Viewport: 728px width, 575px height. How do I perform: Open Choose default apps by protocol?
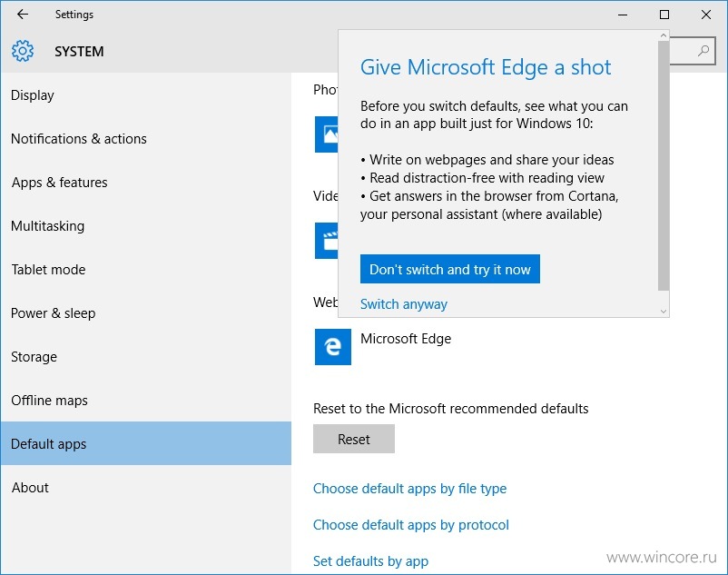pyautogui.click(x=411, y=525)
